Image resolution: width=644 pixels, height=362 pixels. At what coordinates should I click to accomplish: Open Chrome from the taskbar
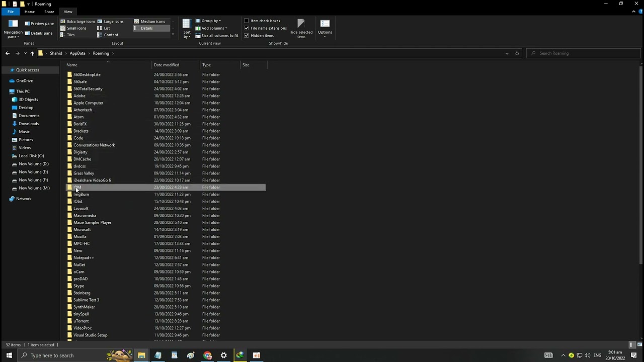pos(208,355)
